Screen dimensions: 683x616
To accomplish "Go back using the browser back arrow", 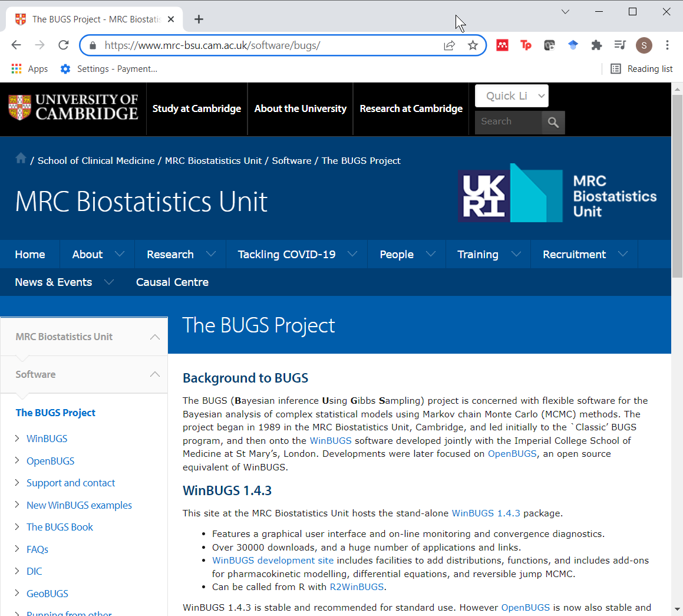I will (x=16, y=45).
